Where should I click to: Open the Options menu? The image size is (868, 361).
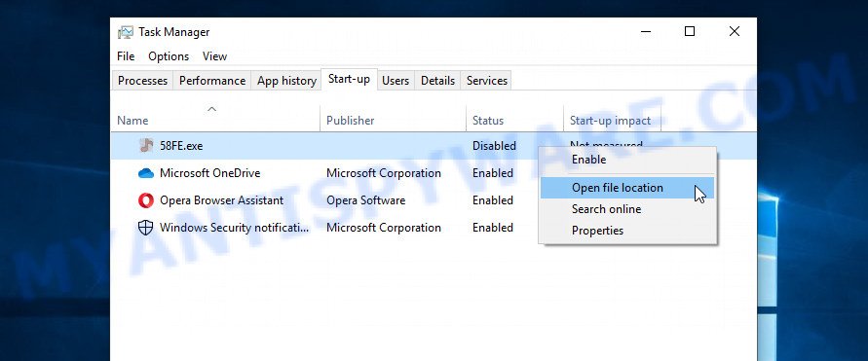point(169,56)
